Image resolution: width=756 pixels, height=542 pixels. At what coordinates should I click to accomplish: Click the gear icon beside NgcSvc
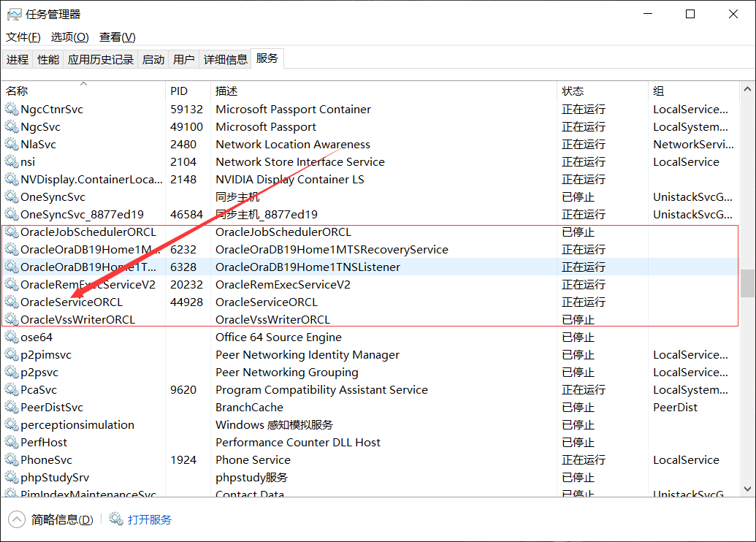click(12, 127)
